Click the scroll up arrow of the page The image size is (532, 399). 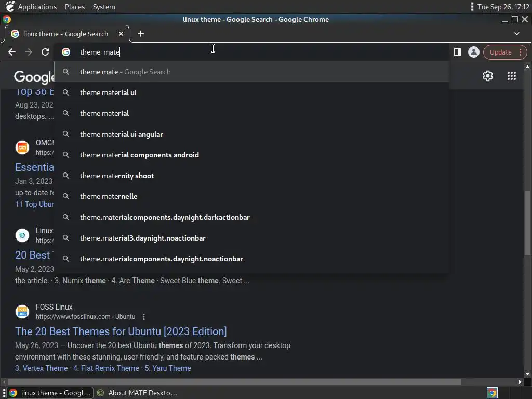tap(527, 66)
